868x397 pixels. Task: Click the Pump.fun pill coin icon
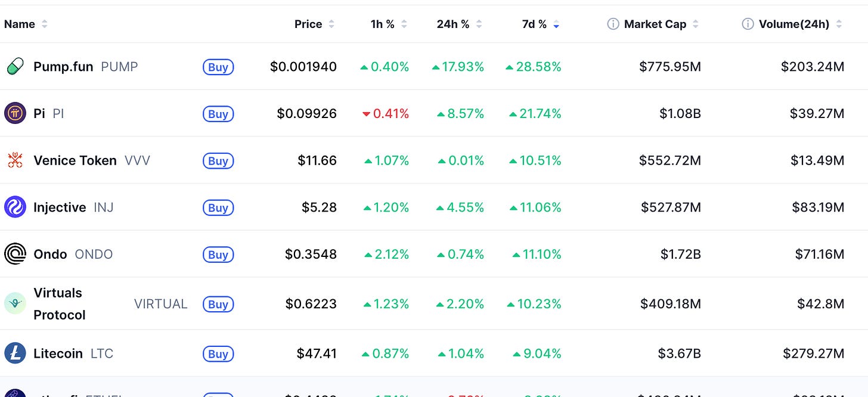point(15,67)
